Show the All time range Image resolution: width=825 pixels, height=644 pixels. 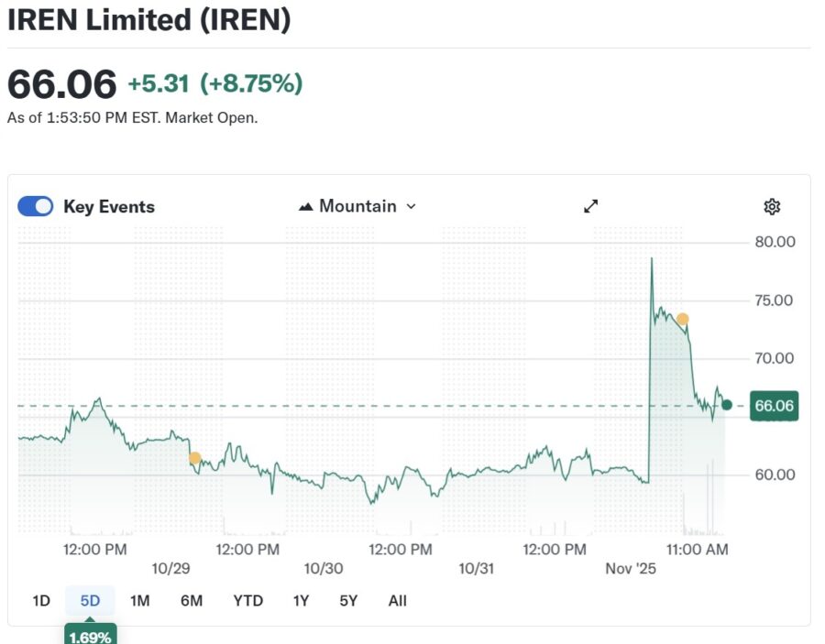pos(397,601)
